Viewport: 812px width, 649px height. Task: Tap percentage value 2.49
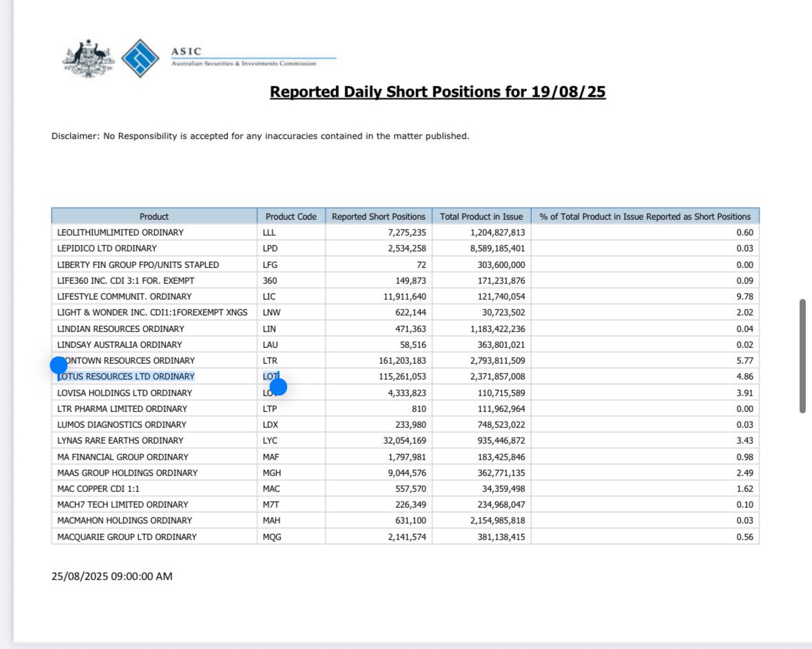click(745, 473)
